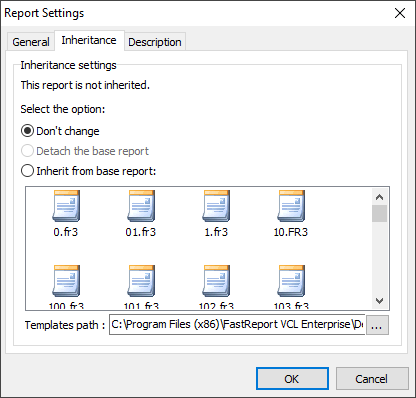Image resolution: width=416 pixels, height=398 pixels.
Task: Choose the 01.fr3 report template
Action: pyautogui.click(x=141, y=206)
